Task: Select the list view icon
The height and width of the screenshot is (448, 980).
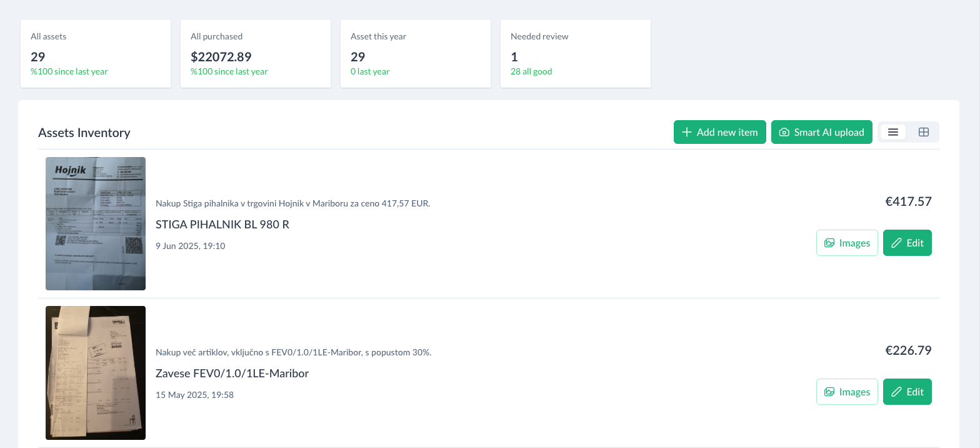Action: pyautogui.click(x=892, y=132)
